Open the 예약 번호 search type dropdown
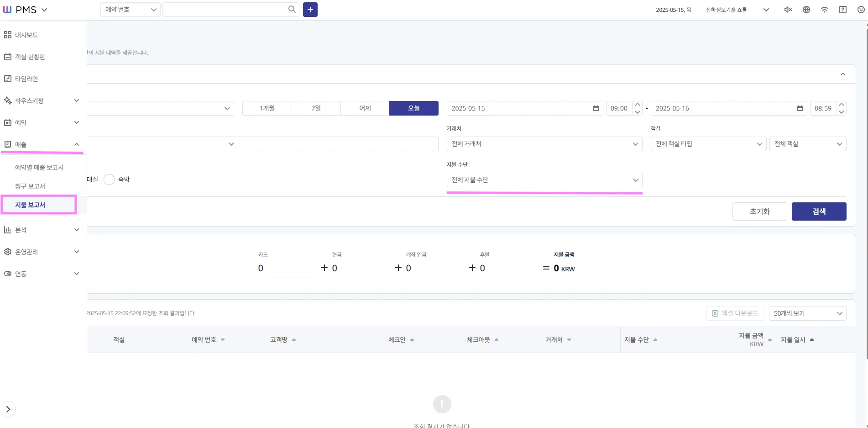 [x=131, y=10]
